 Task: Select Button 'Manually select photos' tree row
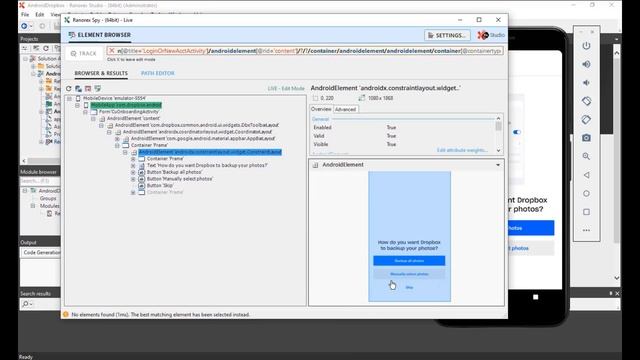pyautogui.click(x=180, y=179)
